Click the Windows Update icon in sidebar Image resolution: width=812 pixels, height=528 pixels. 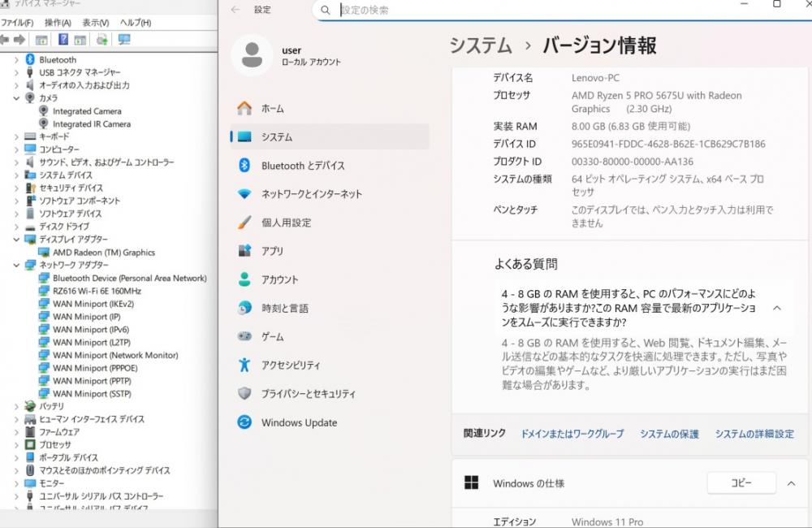244,422
